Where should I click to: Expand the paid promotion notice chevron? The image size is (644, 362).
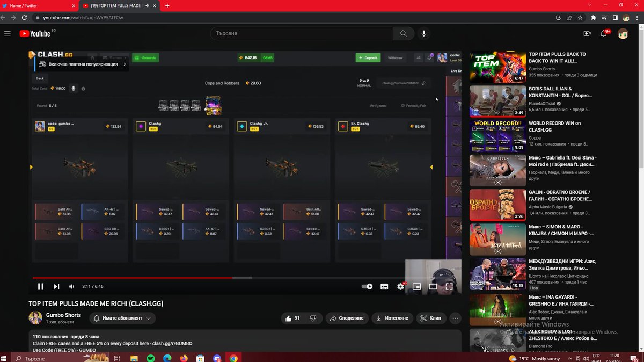(125, 64)
